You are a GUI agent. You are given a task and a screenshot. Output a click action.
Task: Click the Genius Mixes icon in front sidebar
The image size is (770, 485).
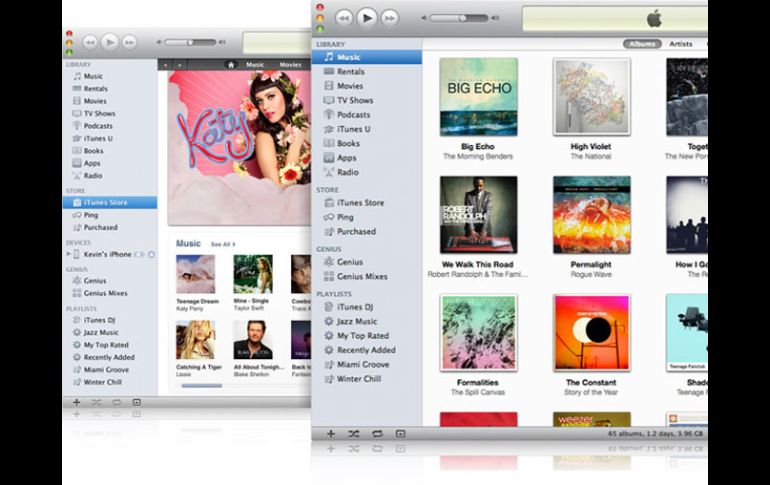(x=329, y=276)
